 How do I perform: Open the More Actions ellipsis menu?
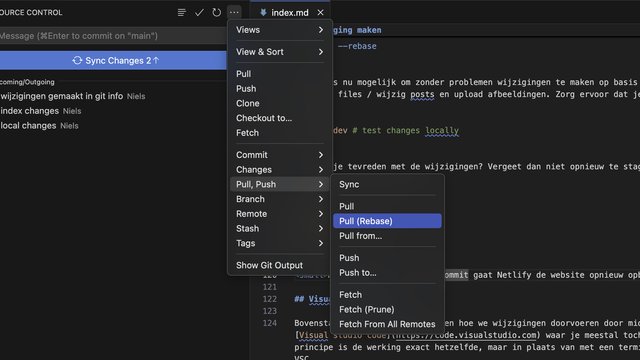[x=234, y=13]
